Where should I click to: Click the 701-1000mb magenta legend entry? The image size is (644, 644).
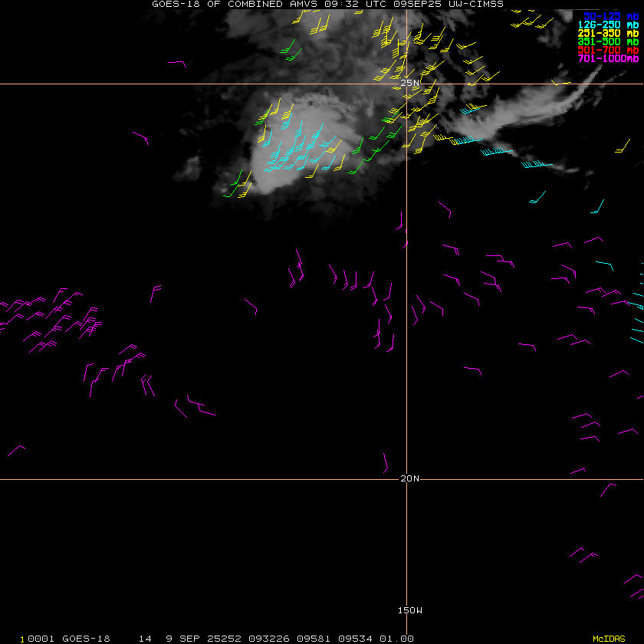608,58
